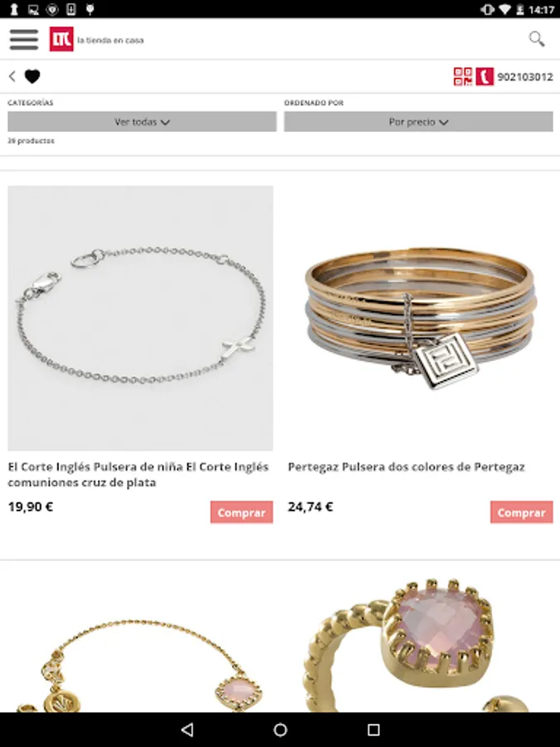Screen dimensions: 560x747
Task: Click Comprar for the Pertegaz bracelet
Action: pos(522,512)
